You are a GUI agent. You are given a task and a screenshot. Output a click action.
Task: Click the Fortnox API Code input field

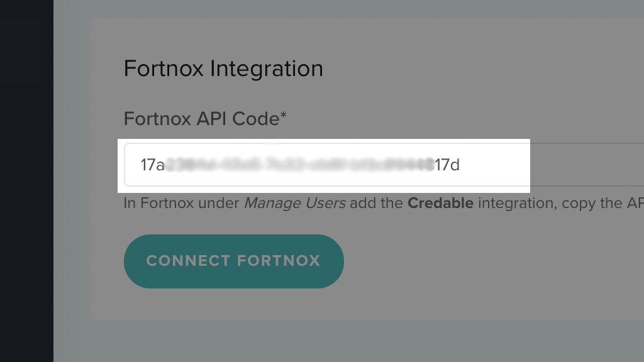tap(384, 165)
